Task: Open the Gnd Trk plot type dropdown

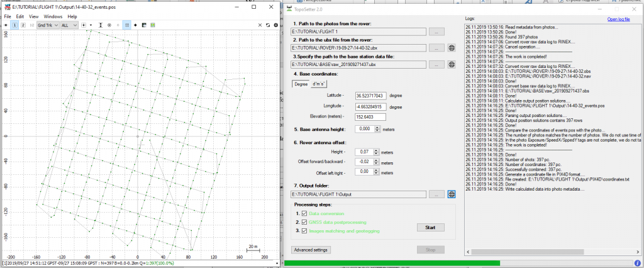Action: (x=47, y=25)
